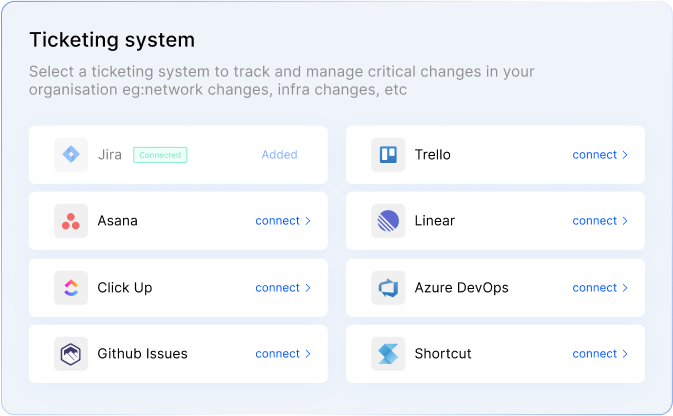
Task: Connect the Trello integration
Action: coord(600,155)
